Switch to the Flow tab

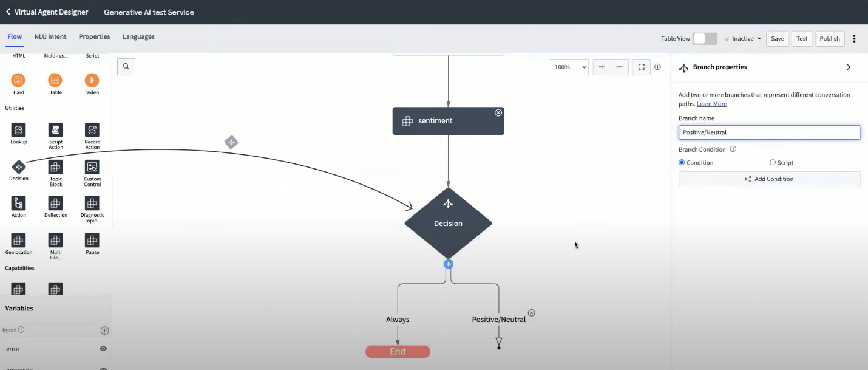coord(15,36)
